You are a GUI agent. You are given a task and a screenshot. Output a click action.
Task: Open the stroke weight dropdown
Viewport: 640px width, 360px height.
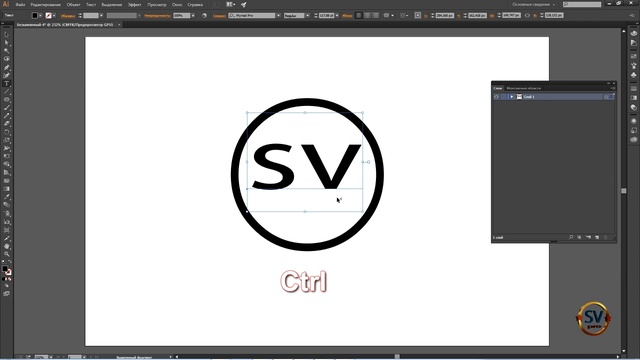tap(101, 16)
